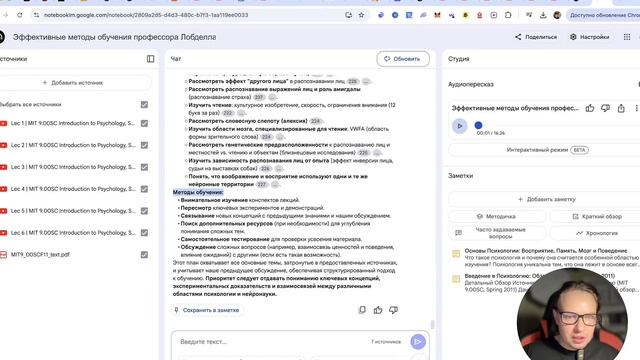Open 'Настройки' in the header
The image size is (640, 360).
pyautogui.click(x=590, y=37)
